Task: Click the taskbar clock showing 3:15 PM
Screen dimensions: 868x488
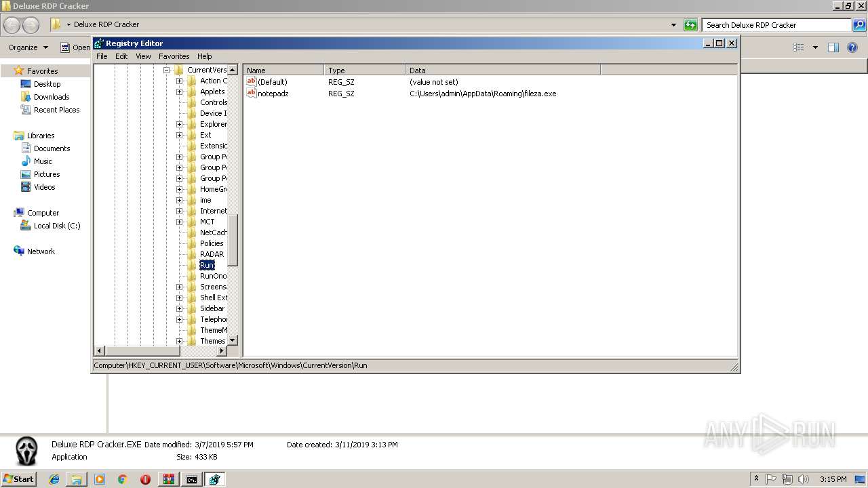Action: [833, 479]
